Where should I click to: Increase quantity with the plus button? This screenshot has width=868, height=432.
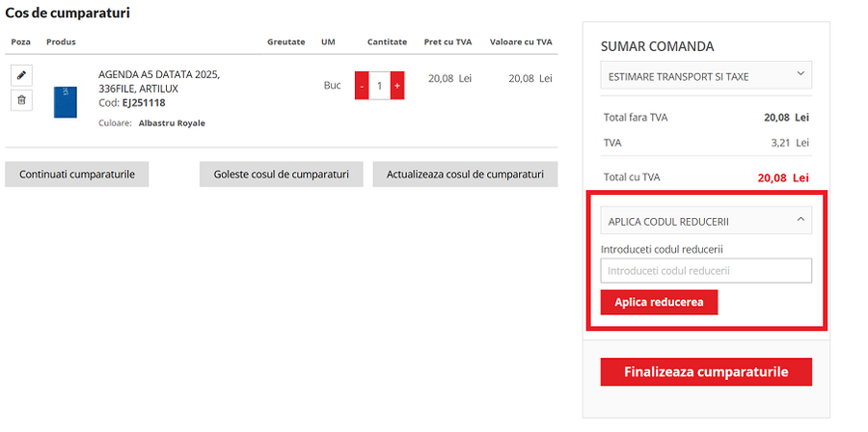(396, 86)
